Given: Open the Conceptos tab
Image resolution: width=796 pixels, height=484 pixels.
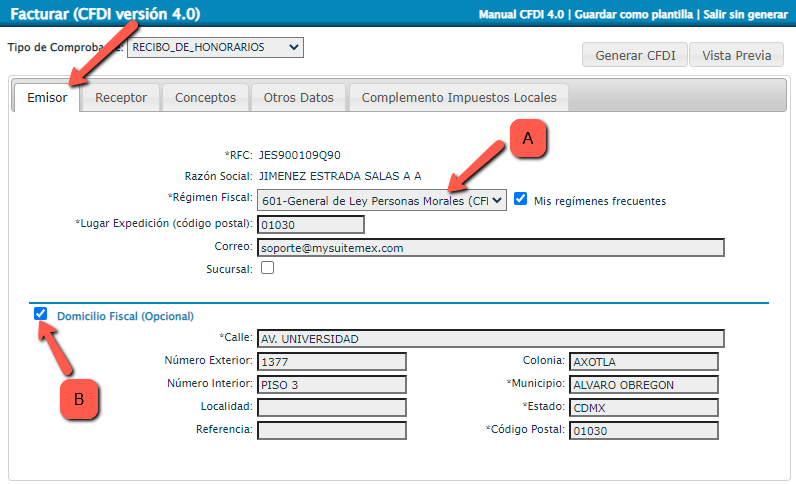Looking at the screenshot, I should tap(205, 97).
